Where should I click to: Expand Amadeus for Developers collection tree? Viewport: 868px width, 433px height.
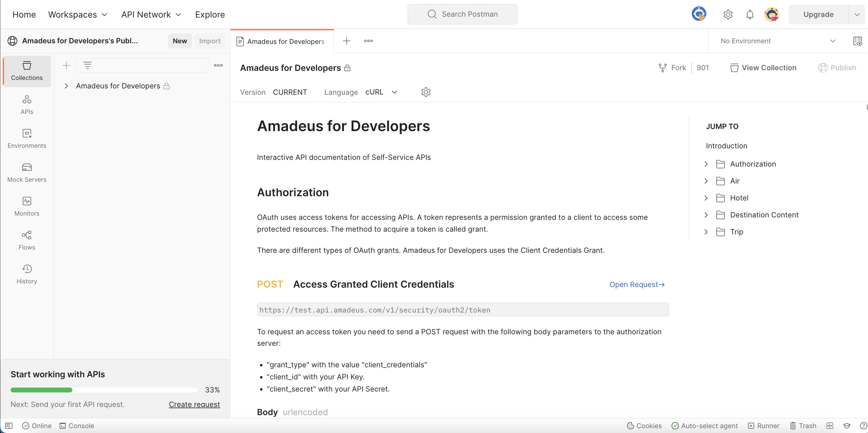[x=66, y=86]
